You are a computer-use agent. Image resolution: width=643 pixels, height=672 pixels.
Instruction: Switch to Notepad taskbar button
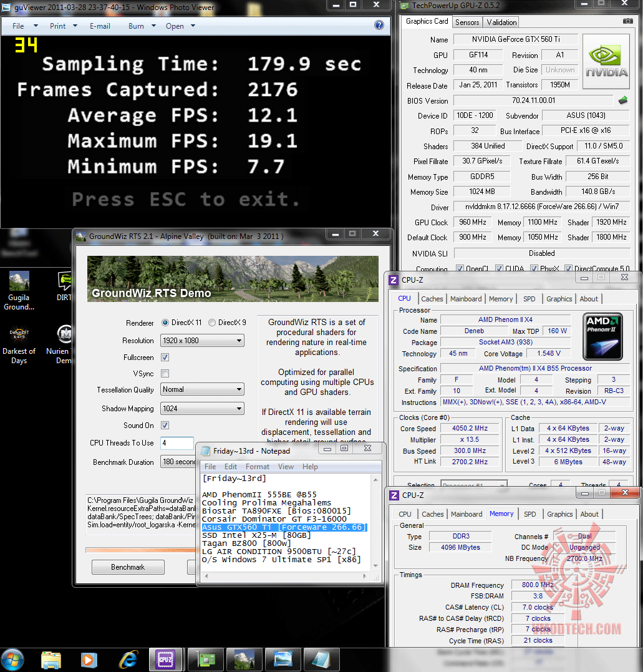click(322, 660)
